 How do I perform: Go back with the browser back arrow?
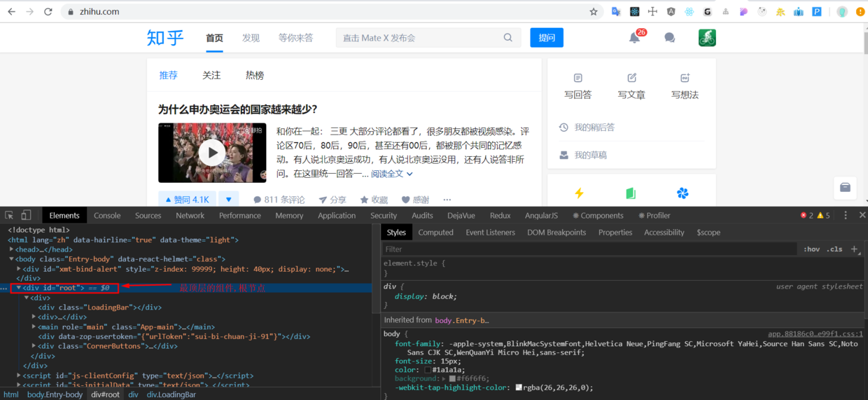[x=11, y=11]
